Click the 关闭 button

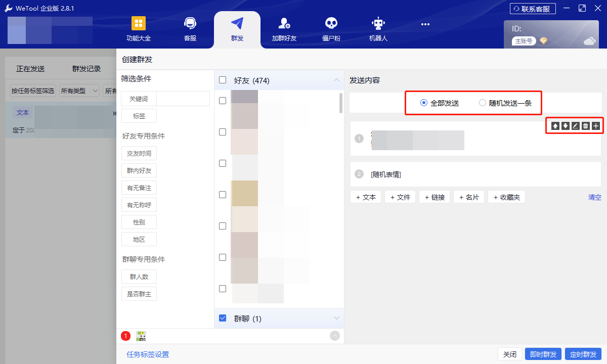[x=509, y=354]
